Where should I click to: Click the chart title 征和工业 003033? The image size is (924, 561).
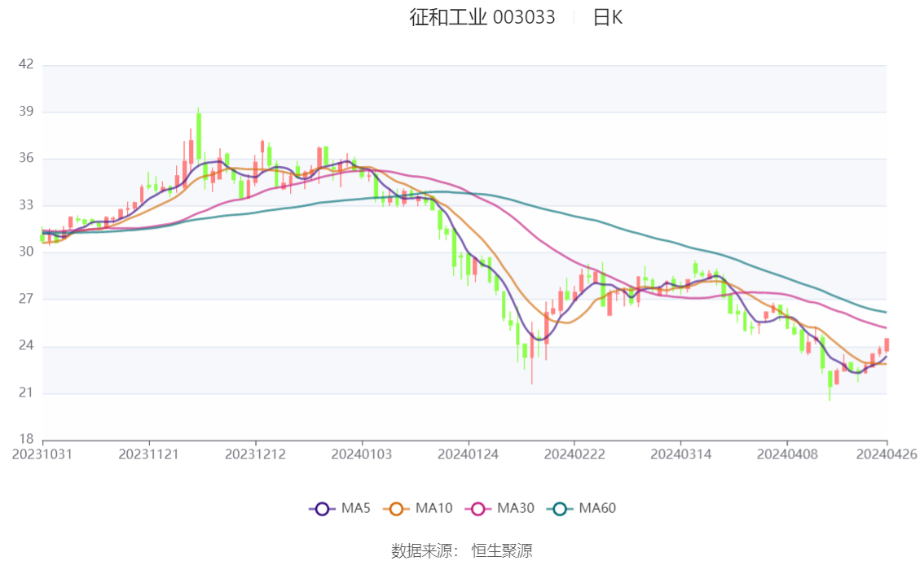click(x=482, y=17)
